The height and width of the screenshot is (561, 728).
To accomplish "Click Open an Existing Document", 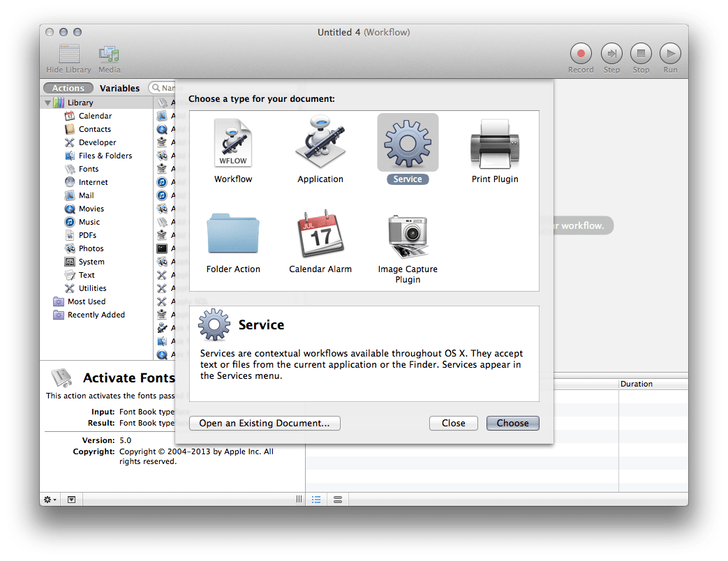I will [x=264, y=423].
